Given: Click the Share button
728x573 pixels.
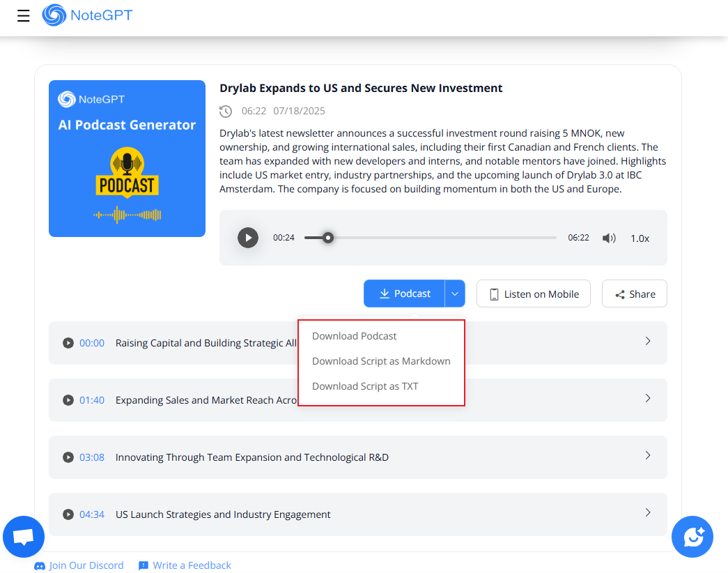Looking at the screenshot, I should pos(635,293).
